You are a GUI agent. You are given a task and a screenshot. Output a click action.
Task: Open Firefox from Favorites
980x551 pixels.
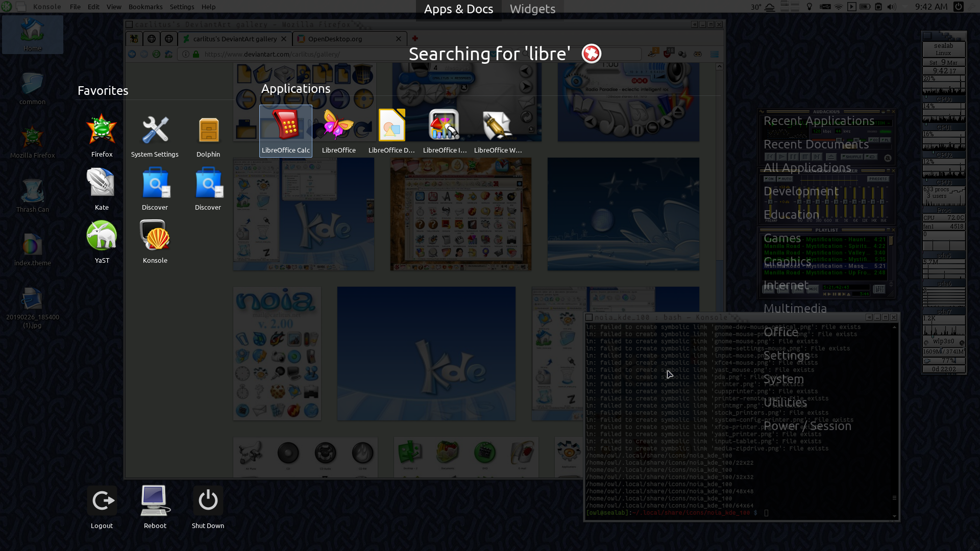click(x=102, y=135)
